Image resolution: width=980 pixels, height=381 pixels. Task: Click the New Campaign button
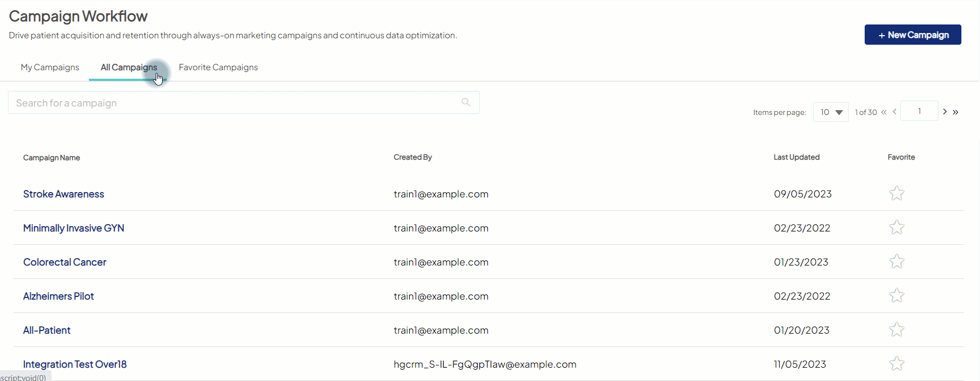click(x=913, y=35)
